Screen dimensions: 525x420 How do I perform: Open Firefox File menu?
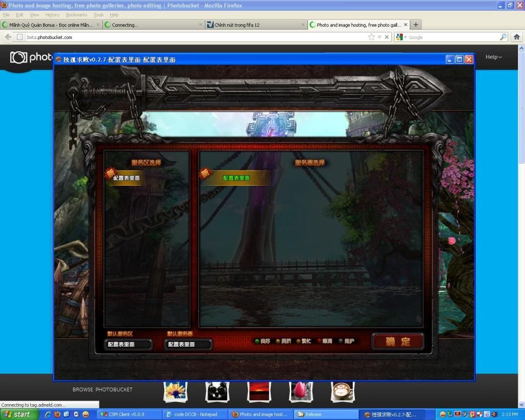6,15
